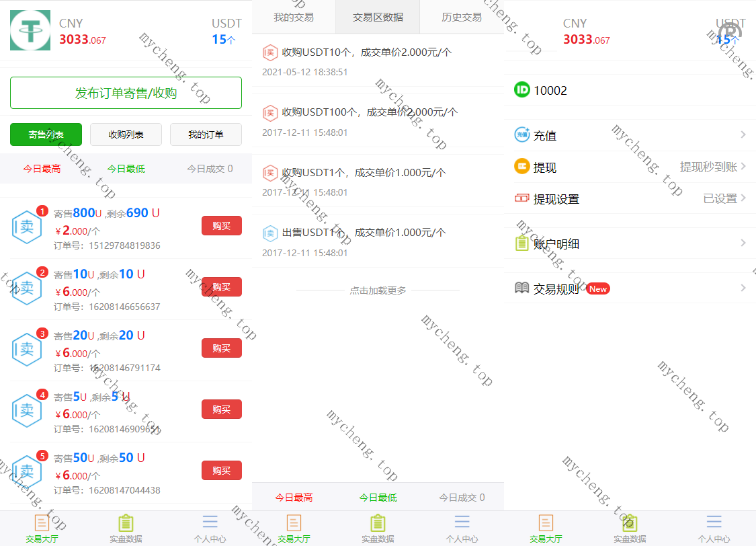
Task: Click the green Tether logo icon
Action: (30, 30)
